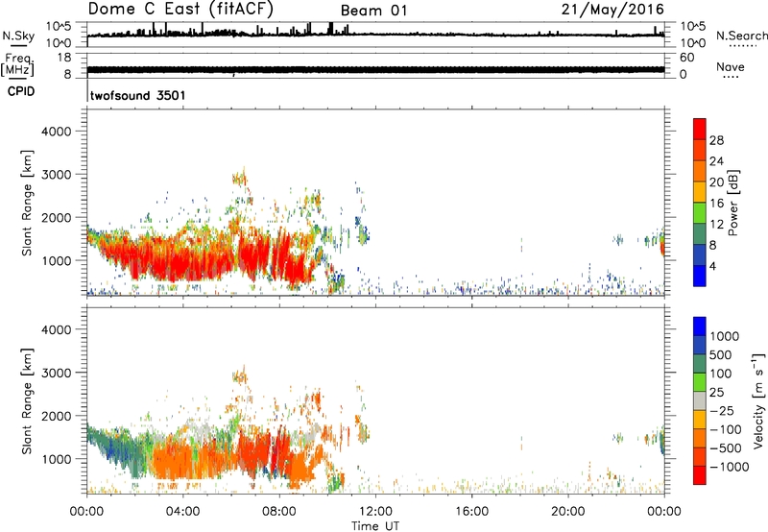Screen dimensions: 768x532
Task: Click the Slant Range title of velocity panel
Action: 27,401
